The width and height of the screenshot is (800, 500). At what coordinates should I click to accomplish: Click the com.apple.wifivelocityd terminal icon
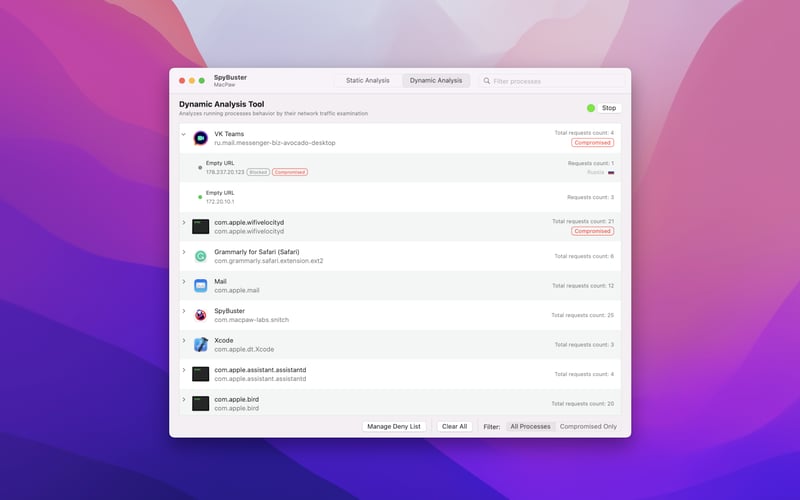201,227
